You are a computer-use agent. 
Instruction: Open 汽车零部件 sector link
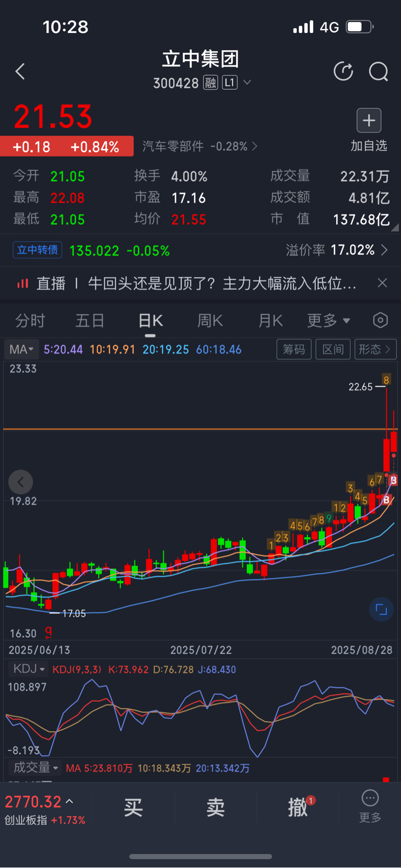click(200, 146)
